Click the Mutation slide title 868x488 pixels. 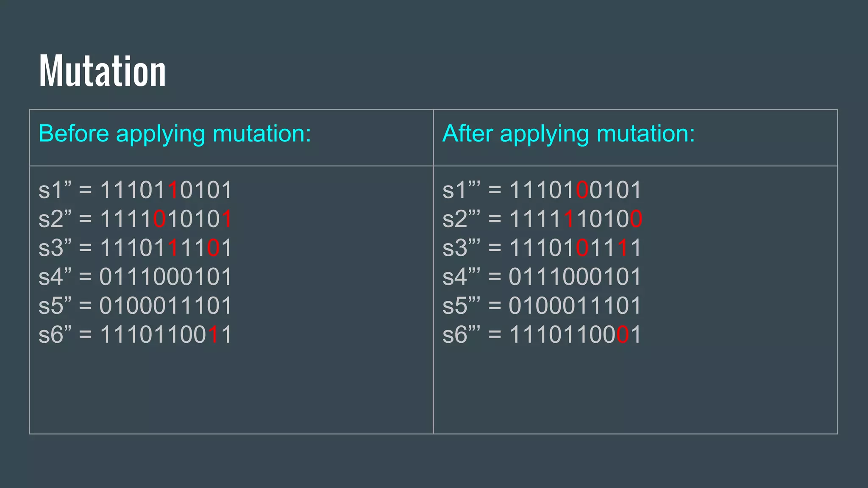point(103,71)
